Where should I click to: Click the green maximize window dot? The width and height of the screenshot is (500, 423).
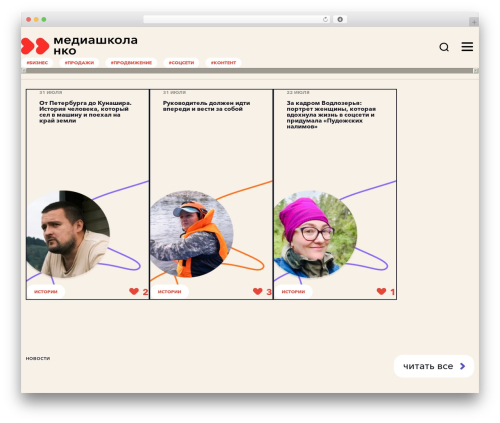click(44, 20)
